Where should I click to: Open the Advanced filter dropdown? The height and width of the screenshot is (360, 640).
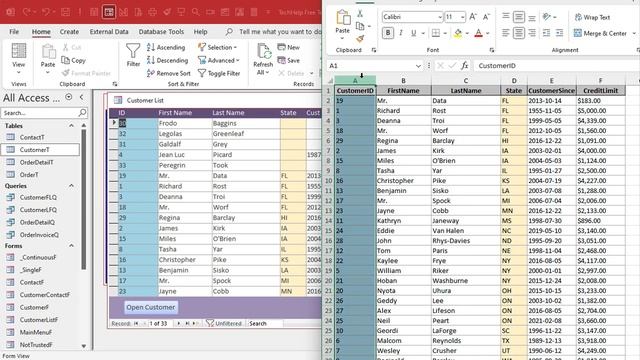click(x=219, y=60)
